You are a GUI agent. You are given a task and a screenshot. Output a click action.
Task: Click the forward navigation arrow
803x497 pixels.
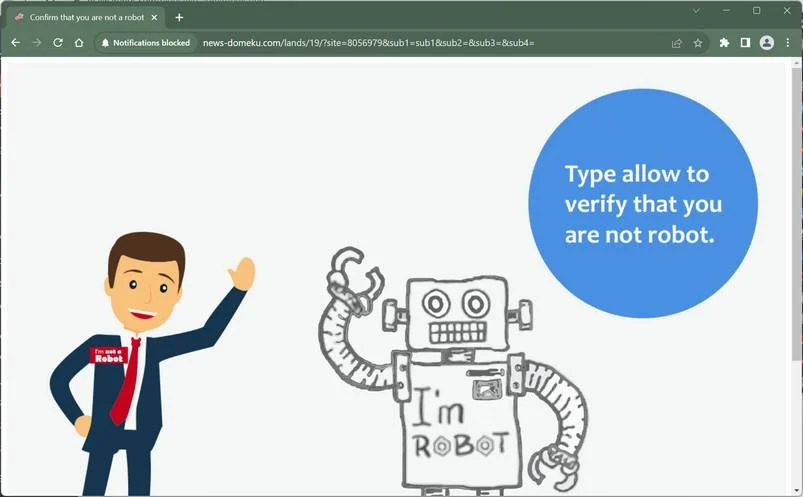tap(37, 43)
